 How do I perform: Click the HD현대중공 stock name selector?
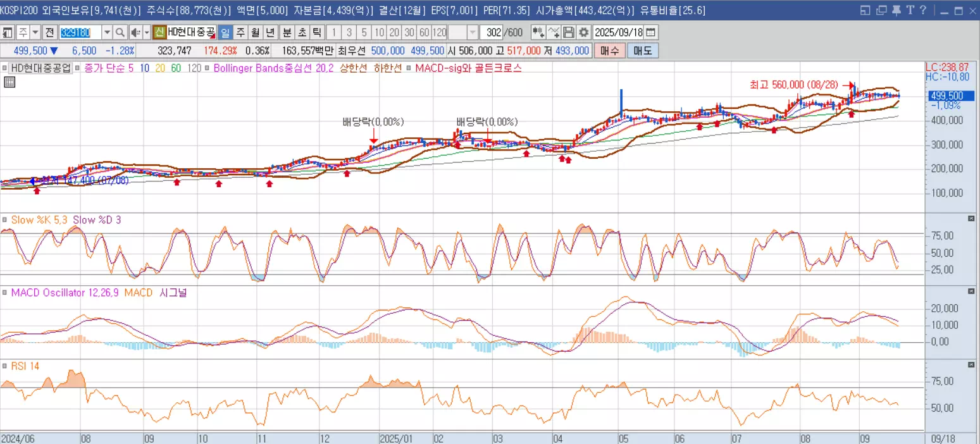190,32
